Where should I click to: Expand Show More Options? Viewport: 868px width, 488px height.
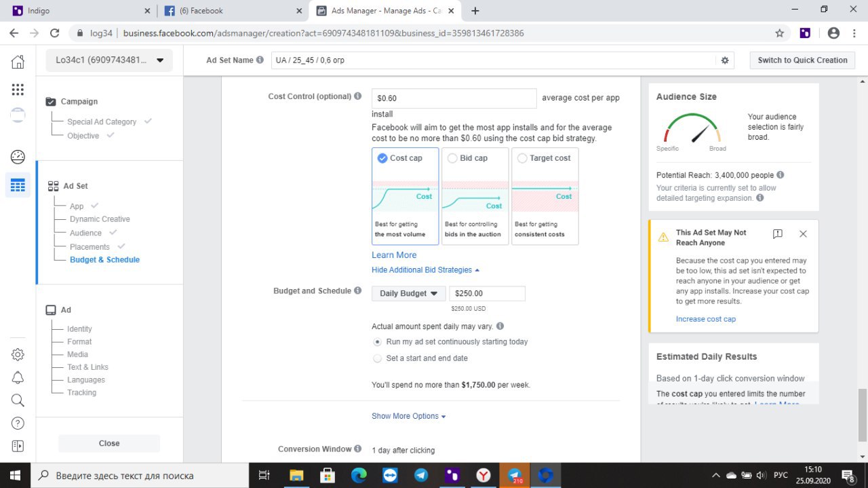(x=409, y=416)
